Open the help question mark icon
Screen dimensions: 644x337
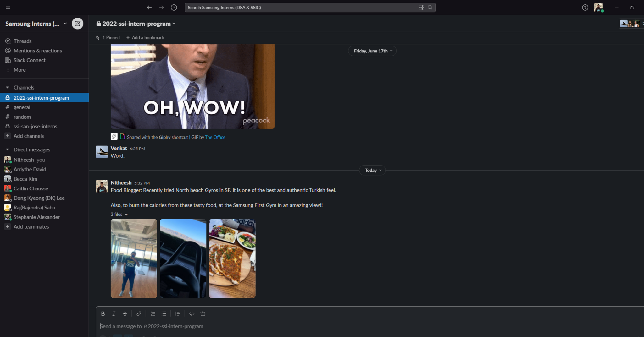point(585,8)
